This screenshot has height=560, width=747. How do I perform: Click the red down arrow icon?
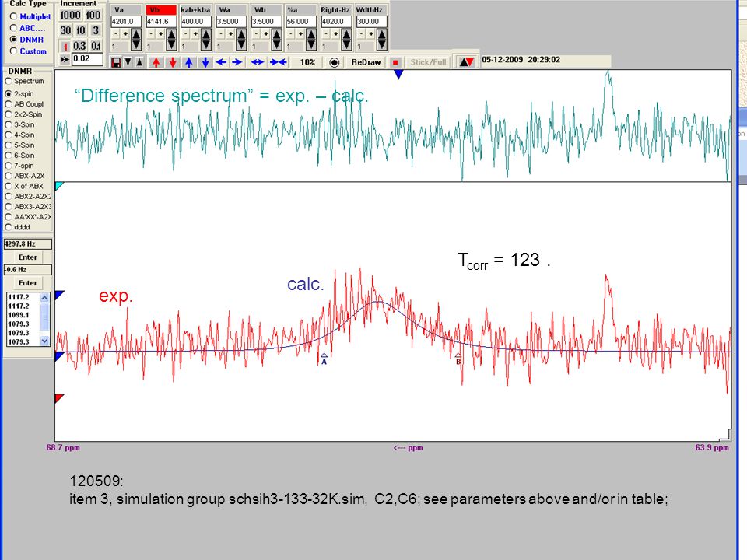click(x=173, y=62)
